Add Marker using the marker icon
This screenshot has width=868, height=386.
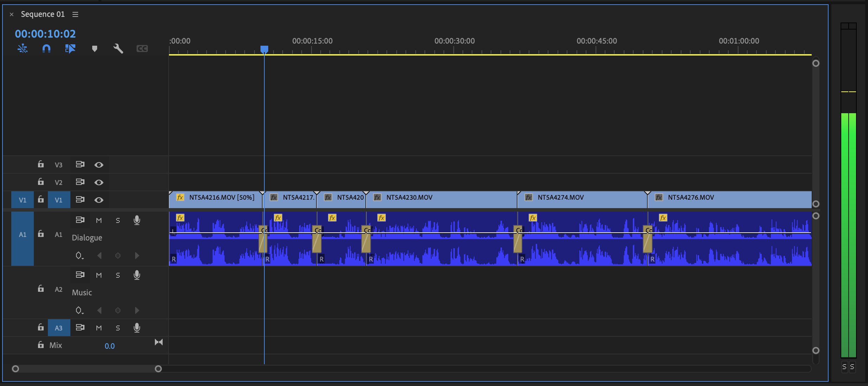pyautogui.click(x=94, y=49)
